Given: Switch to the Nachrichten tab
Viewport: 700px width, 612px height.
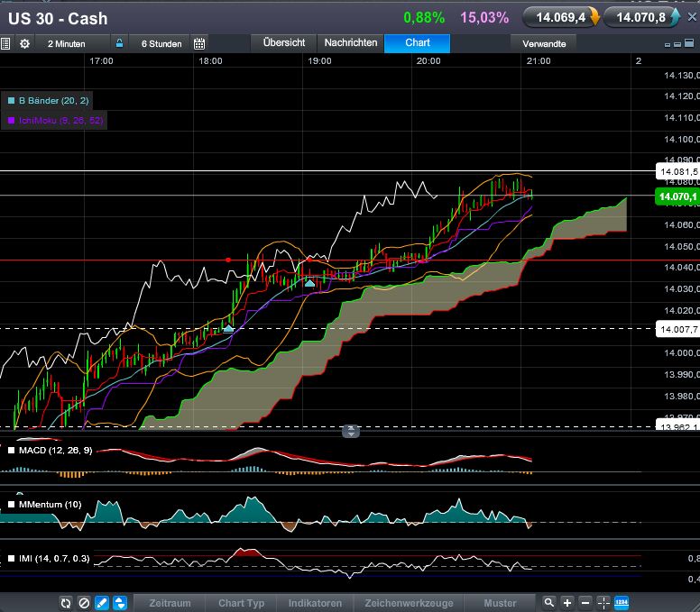Looking at the screenshot, I should click(x=350, y=43).
